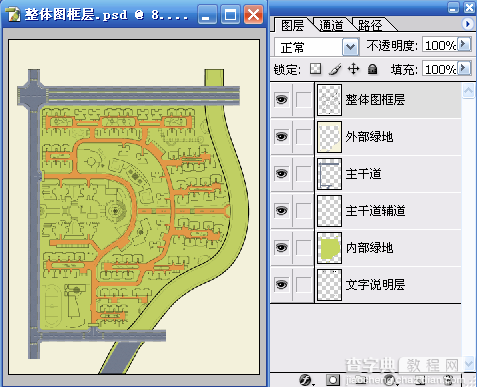
Task: Click the 填充 100% value field
Action: pos(440,69)
